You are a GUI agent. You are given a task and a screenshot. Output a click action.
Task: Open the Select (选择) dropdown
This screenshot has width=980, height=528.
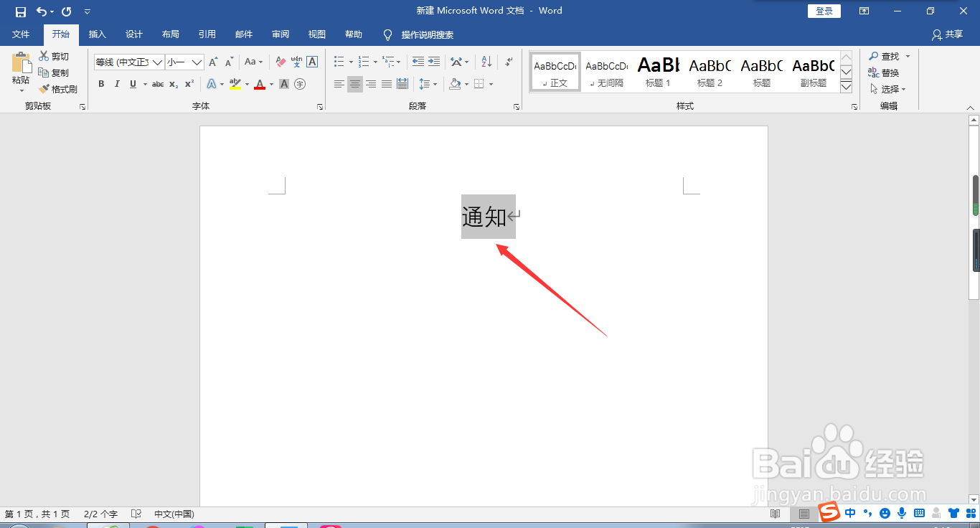click(888, 89)
